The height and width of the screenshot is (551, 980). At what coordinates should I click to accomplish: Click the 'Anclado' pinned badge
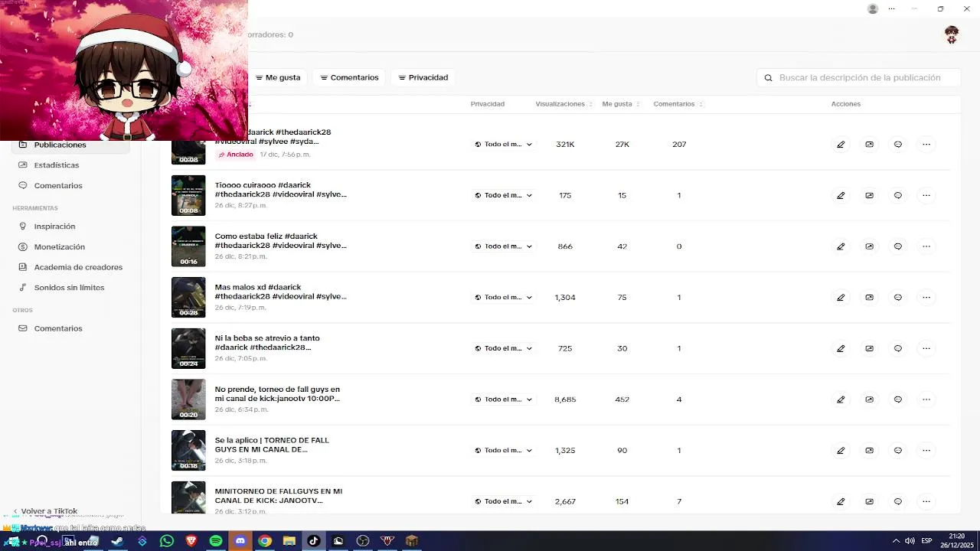click(235, 155)
